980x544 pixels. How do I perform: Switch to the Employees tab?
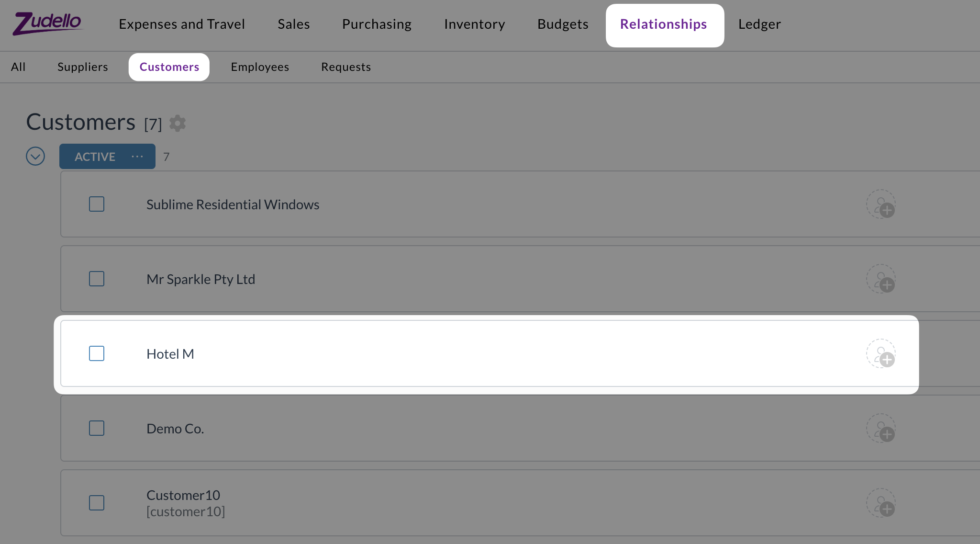point(260,67)
